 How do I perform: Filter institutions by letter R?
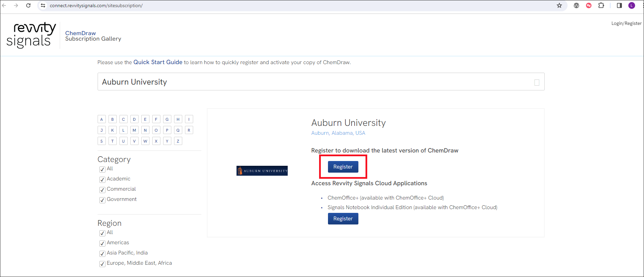click(189, 130)
